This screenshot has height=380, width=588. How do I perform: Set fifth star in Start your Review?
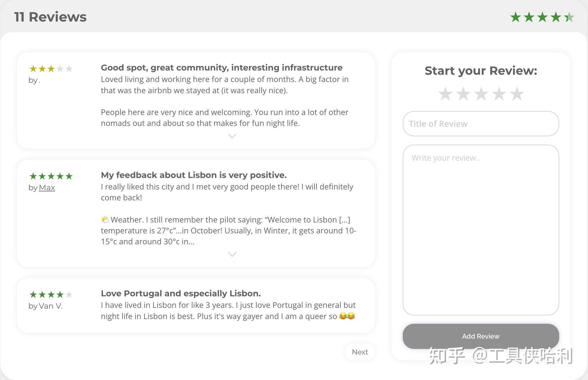517,94
